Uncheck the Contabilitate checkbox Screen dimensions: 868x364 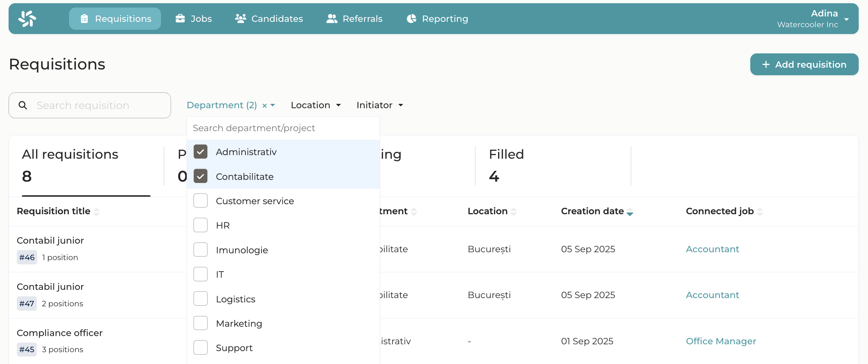tap(200, 176)
